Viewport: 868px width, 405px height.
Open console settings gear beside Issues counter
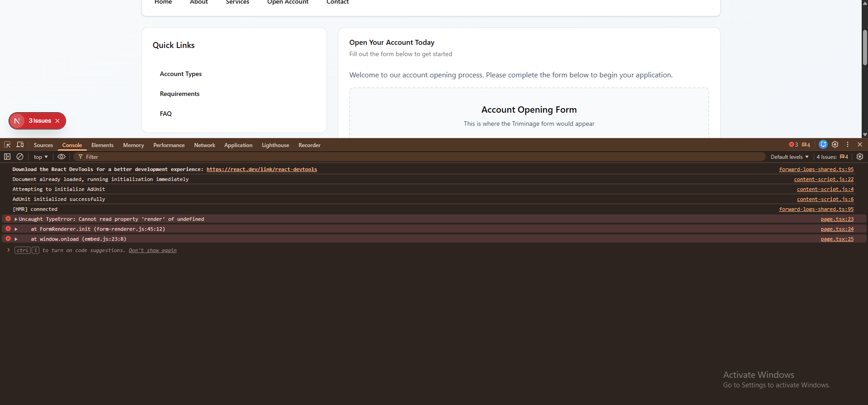(x=859, y=157)
